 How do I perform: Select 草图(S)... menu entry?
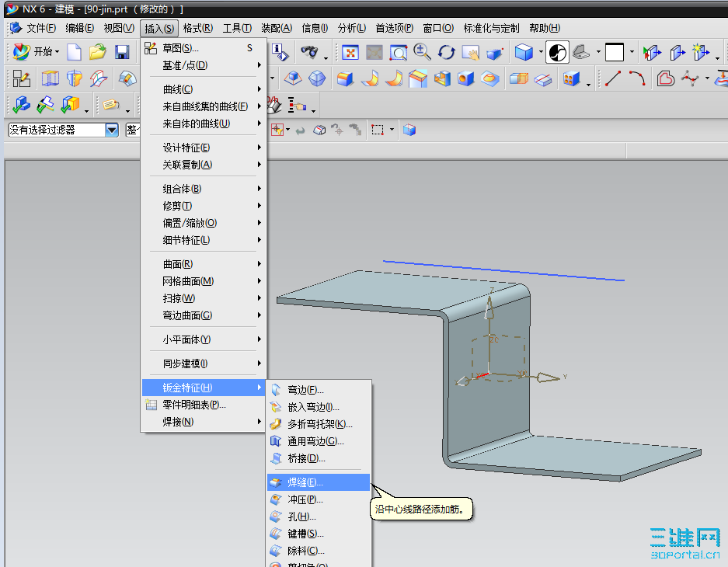click(x=204, y=48)
